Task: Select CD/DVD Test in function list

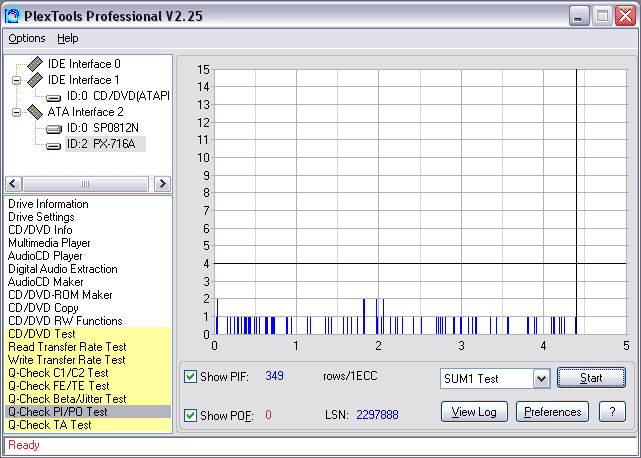Action: click(x=88, y=334)
